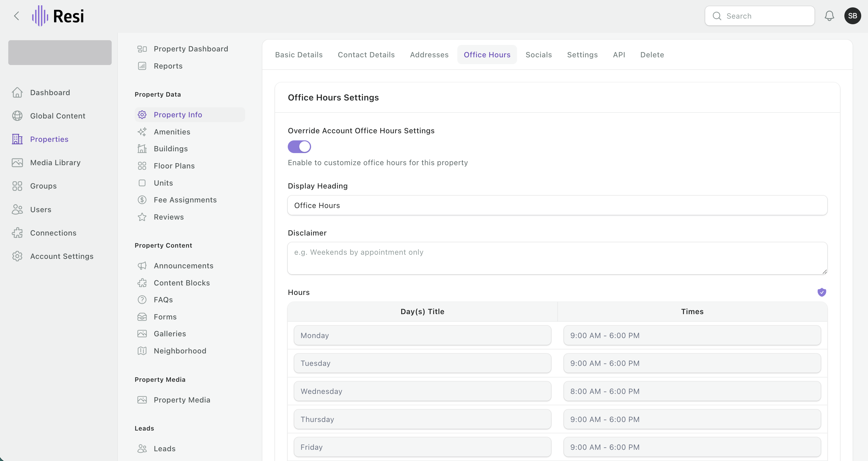Click the Thursday day title field
Screen dimensions: 868x461
click(422, 419)
